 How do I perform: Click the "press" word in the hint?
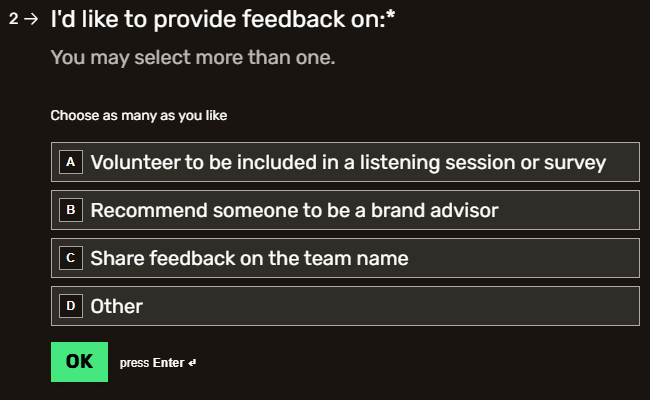point(134,363)
